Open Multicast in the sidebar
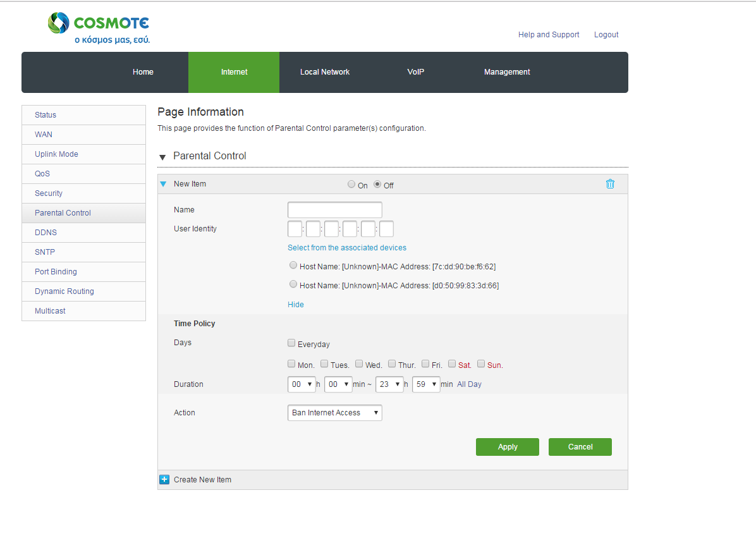This screenshot has width=756, height=538. tap(84, 311)
